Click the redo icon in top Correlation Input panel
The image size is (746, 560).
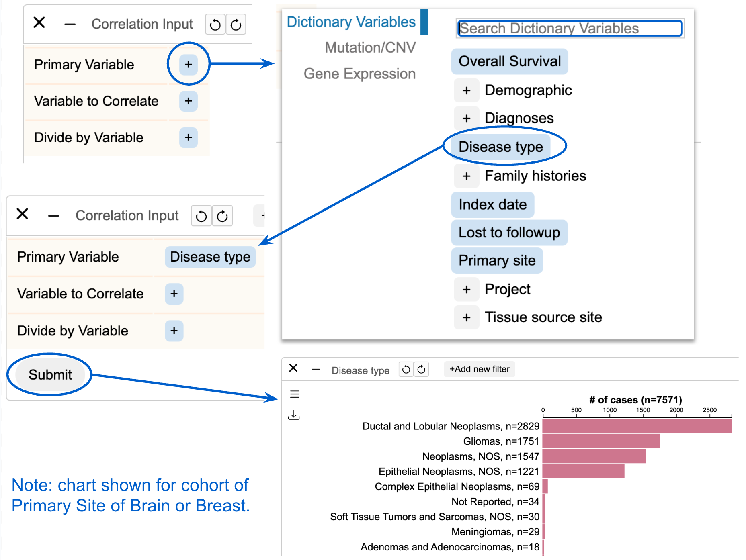(x=236, y=25)
